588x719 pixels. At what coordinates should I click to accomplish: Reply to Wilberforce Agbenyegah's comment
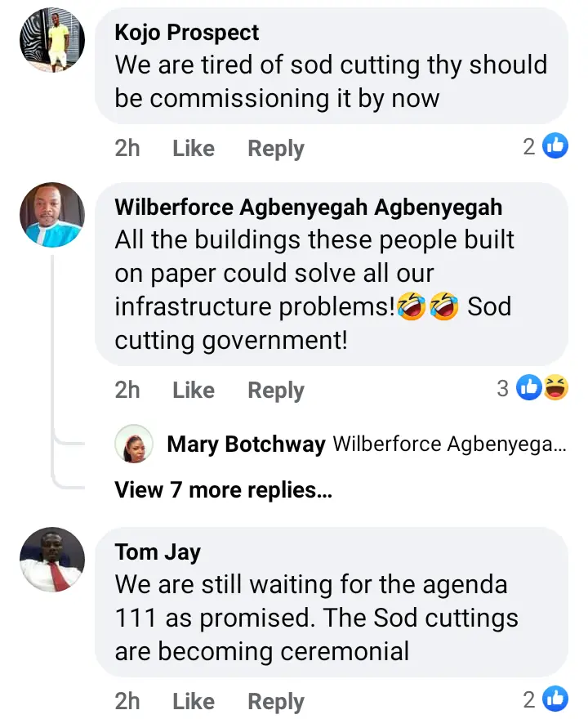[276, 391]
